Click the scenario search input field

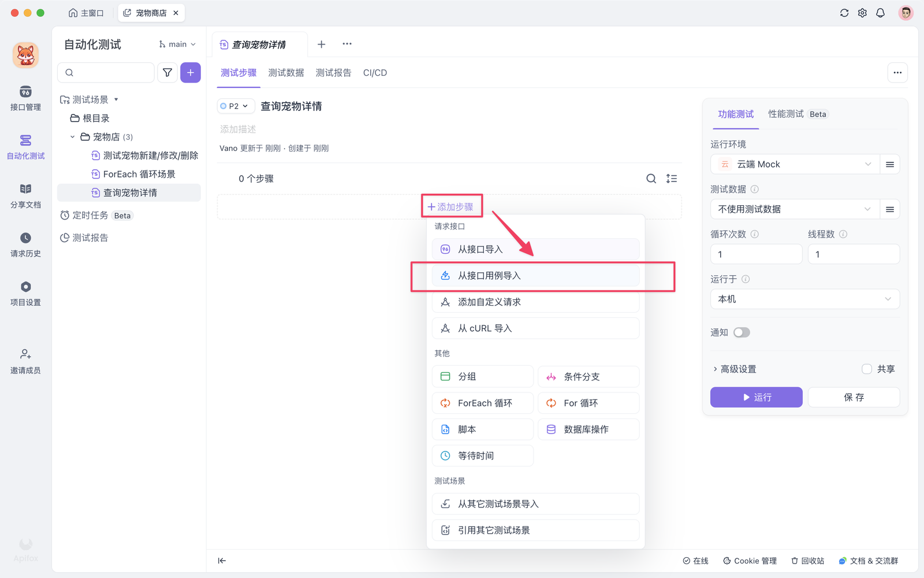107,72
